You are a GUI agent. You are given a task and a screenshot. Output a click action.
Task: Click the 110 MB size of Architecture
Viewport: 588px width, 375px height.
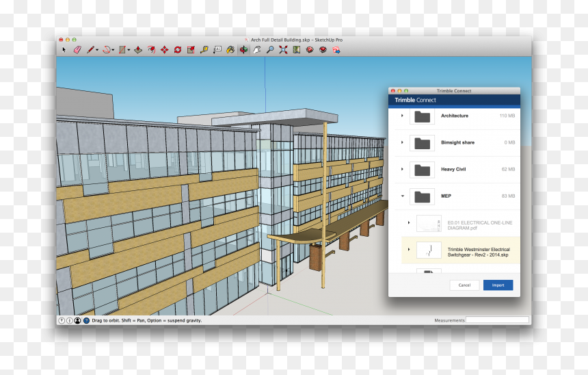coord(507,116)
